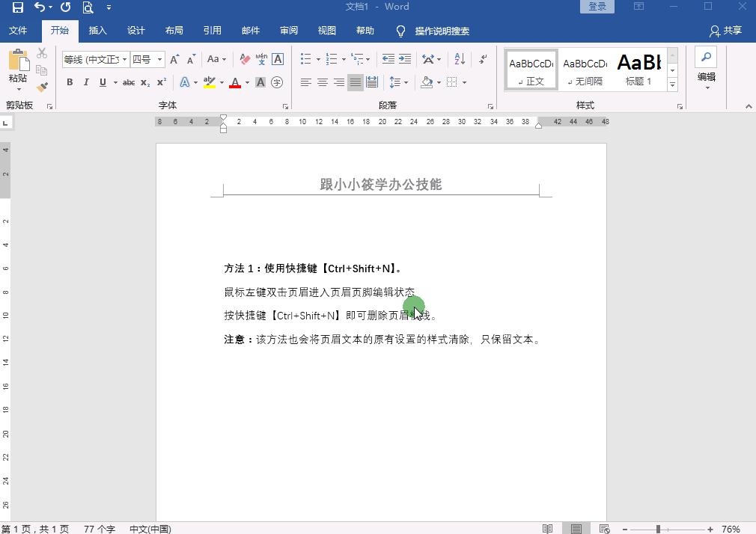The width and height of the screenshot is (756, 534).
Task: Click the 77 个字 word count indicator
Action: [x=100, y=528]
